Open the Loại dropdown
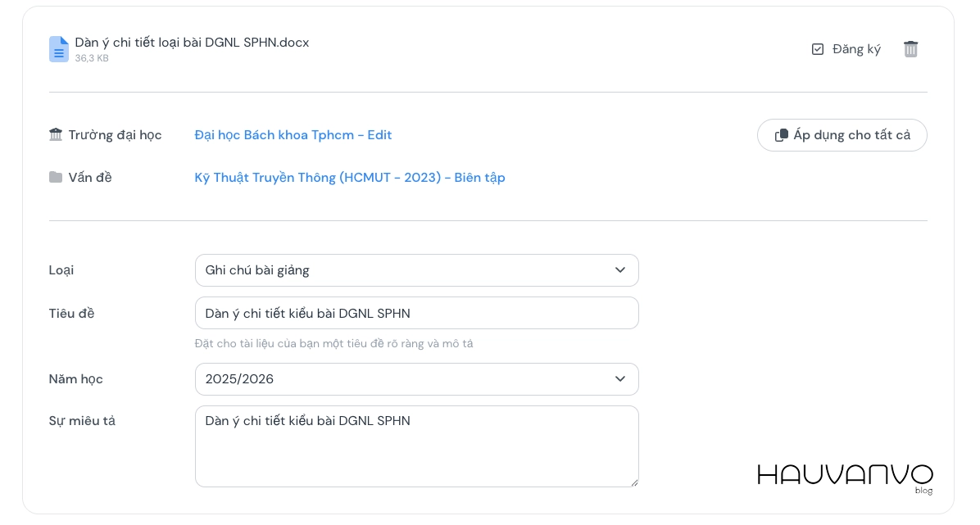 click(417, 270)
